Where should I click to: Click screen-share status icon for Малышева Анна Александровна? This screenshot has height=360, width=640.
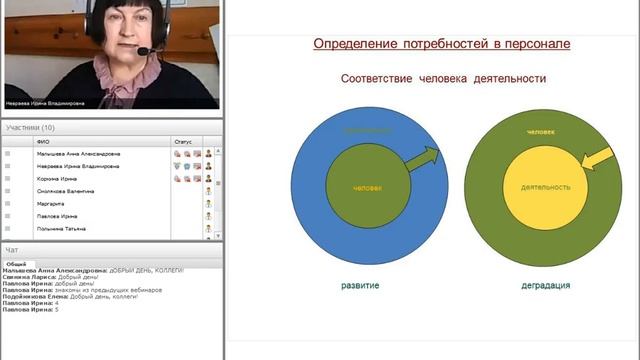pyautogui.click(x=197, y=154)
